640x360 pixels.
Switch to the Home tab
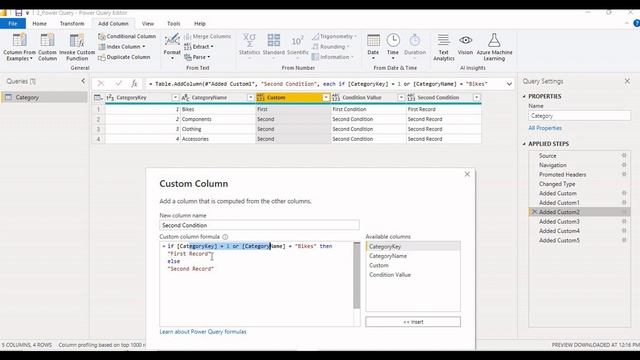click(39, 24)
